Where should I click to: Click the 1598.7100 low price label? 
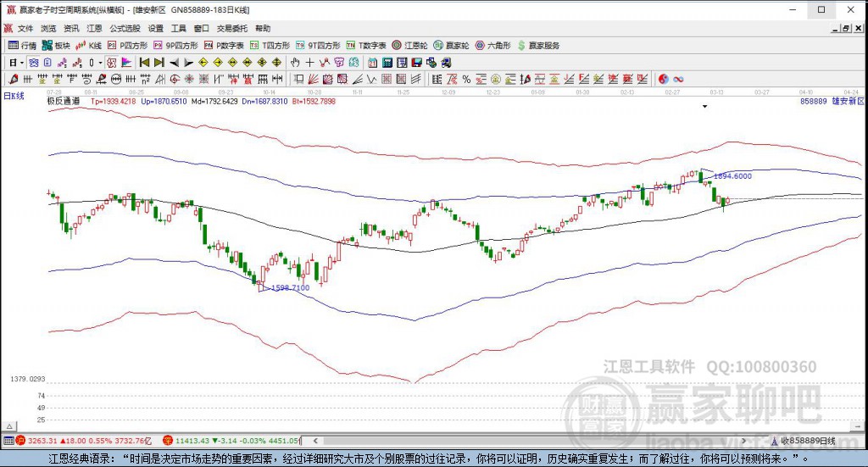(x=290, y=287)
